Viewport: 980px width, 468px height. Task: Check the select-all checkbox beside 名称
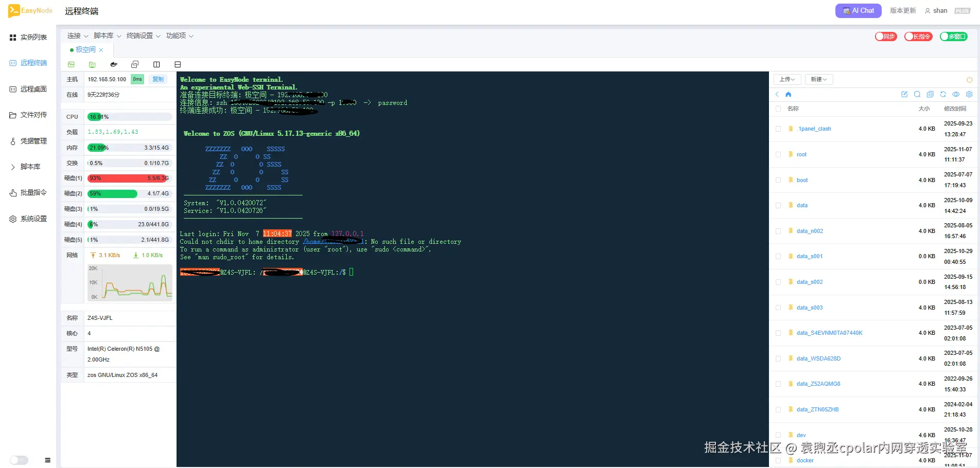778,109
